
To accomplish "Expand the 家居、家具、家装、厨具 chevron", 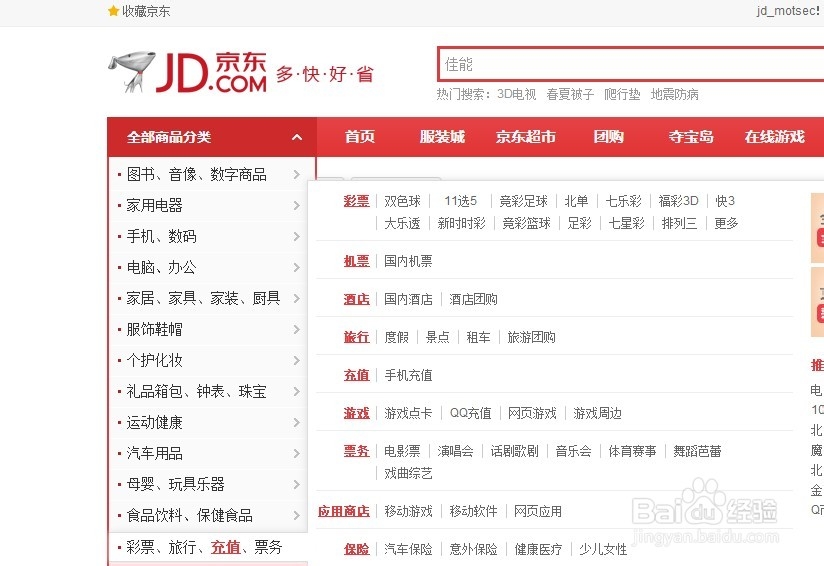I will 297,299.
